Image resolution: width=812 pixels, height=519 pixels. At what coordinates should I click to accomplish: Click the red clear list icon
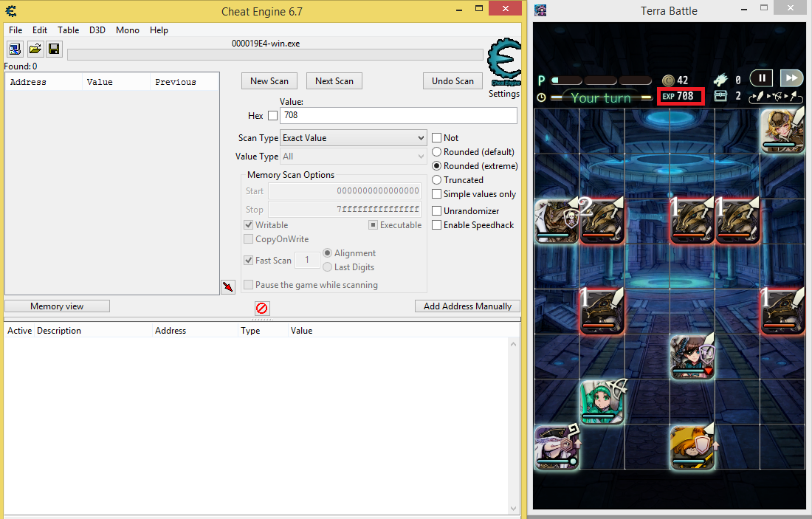point(261,309)
